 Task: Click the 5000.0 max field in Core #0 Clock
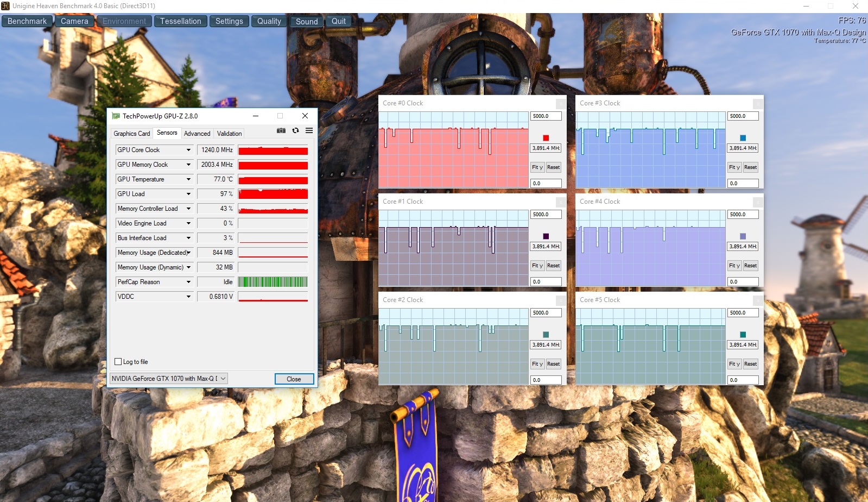point(546,116)
